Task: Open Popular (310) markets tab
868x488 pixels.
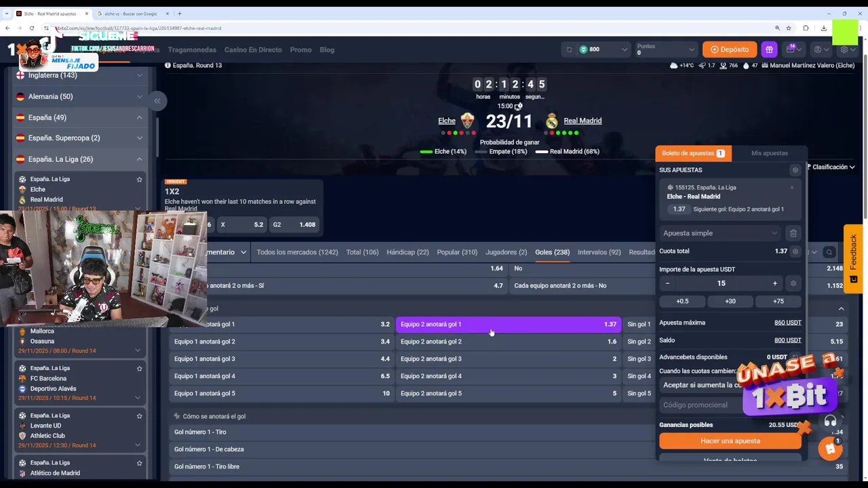Action: coord(457,252)
